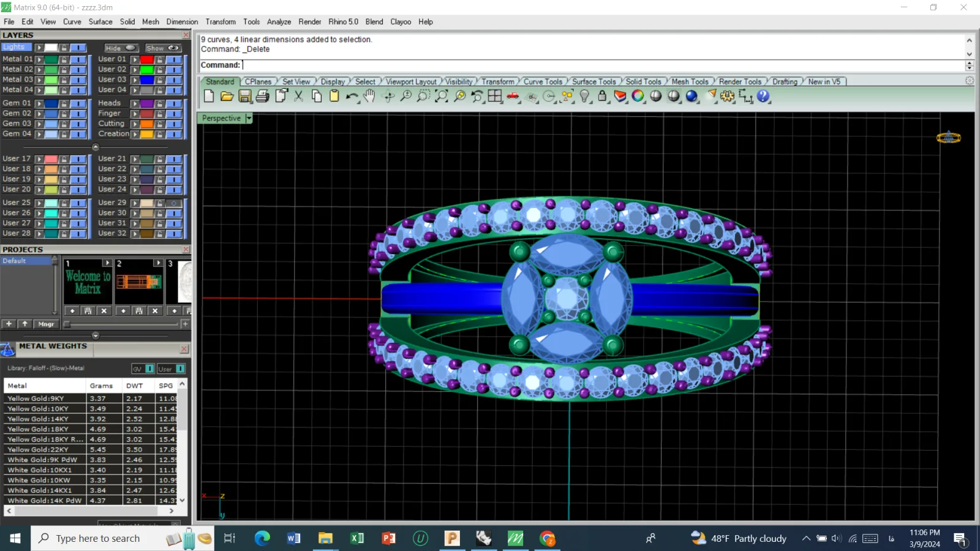The width and height of the screenshot is (980, 551).
Task: Click the projects thumbnail slider handle
Action: (x=67, y=324)
